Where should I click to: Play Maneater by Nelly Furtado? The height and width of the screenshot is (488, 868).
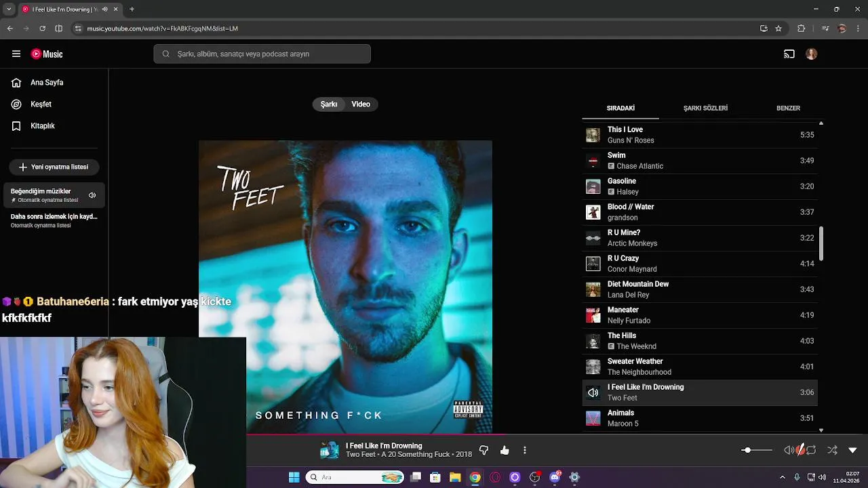700,315
